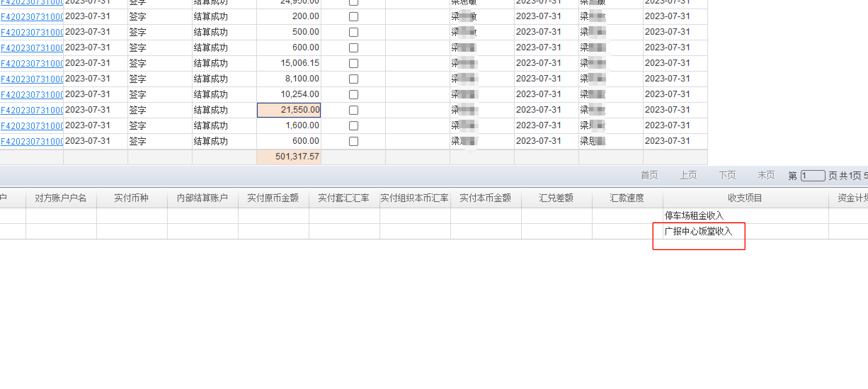Click the 实付本币金额 column header
Image resolution: width=868 pixels, height=389 pixels.
[x=486, y=198]
